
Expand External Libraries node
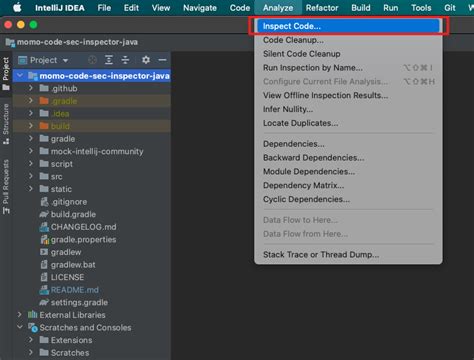click(x=20, y=314)
